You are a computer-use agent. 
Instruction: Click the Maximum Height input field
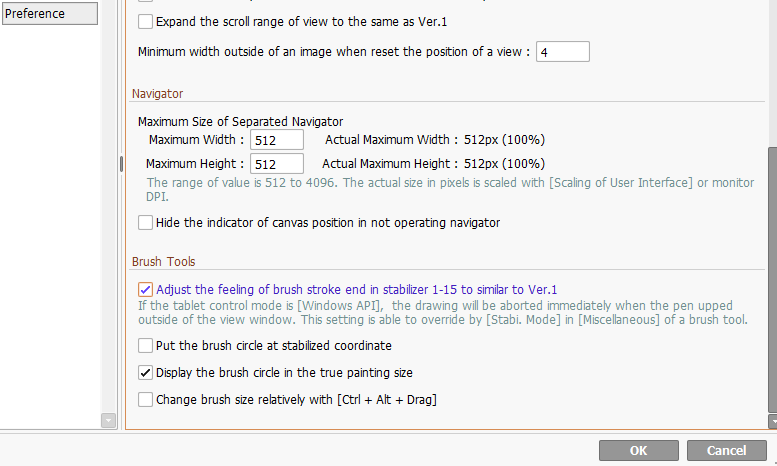click(277, 164)
